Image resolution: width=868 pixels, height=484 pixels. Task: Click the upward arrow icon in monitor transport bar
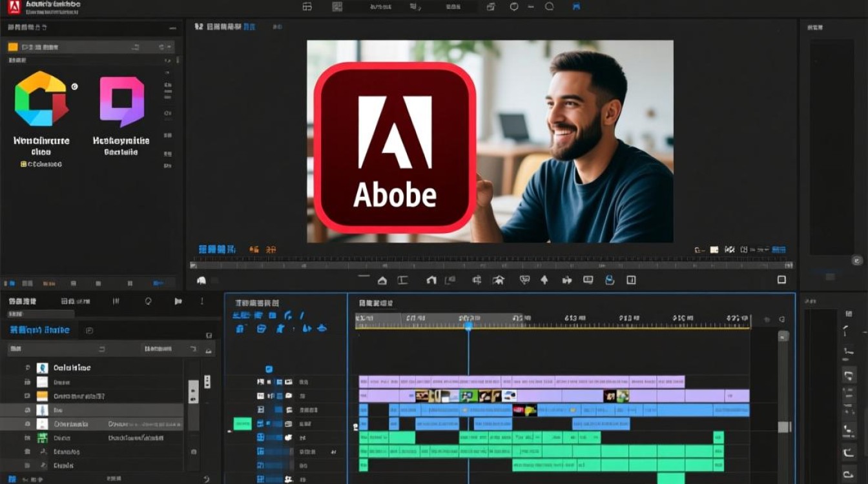tap(544, 280)
